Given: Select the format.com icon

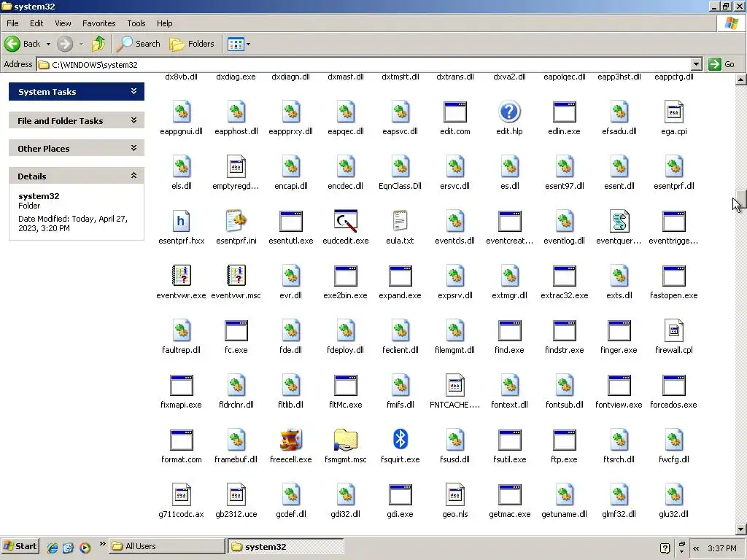Looking at the screenshot, I should pyautogui.click(x=182, y=440).
